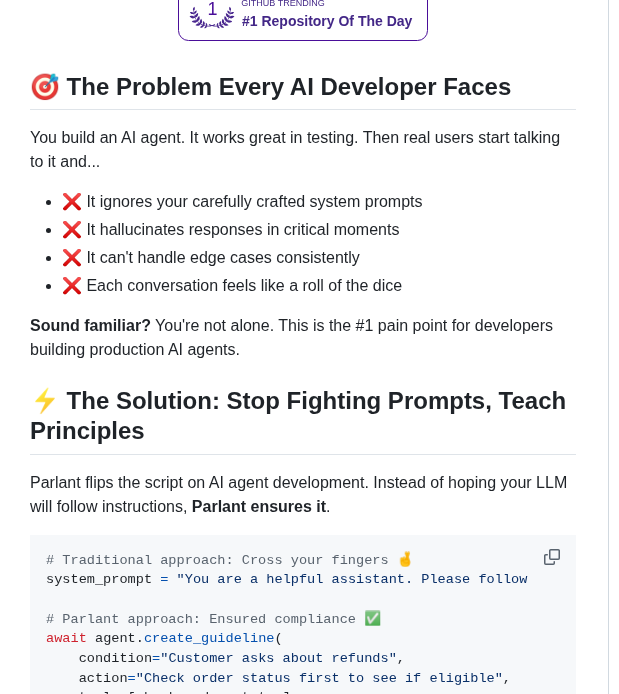The height and width of the screenshot is (694, 619).
Task: Click 'The Problem Every AI Developer Faces' heading
Action: tap(288, 87)
